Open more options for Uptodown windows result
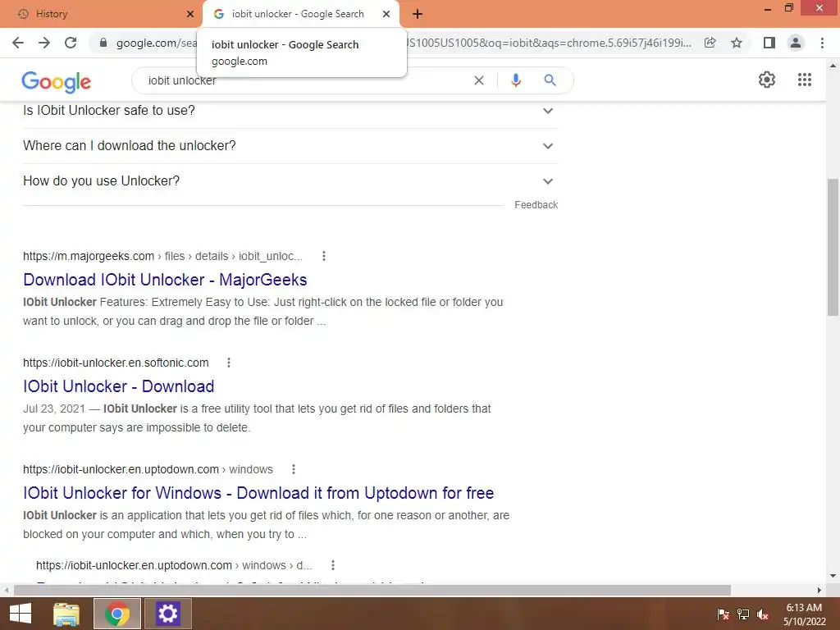This screenshot has width=840, height=630. tap(294, 469)
